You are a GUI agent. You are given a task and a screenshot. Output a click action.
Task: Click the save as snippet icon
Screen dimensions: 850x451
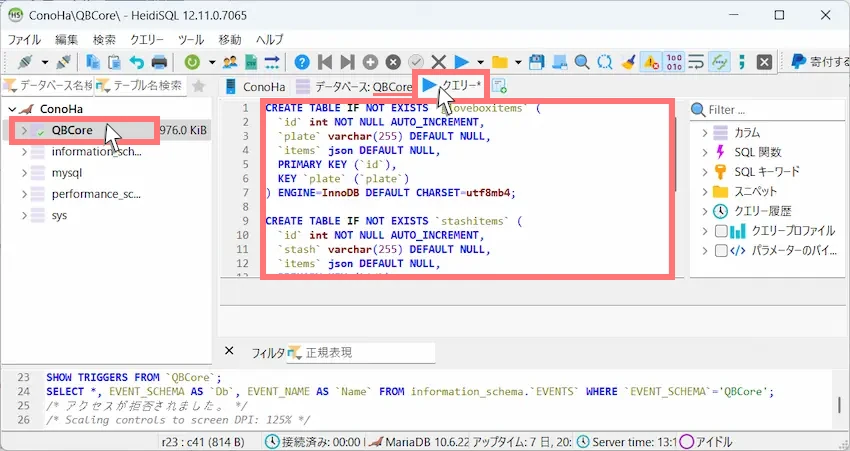pos(559,62)
